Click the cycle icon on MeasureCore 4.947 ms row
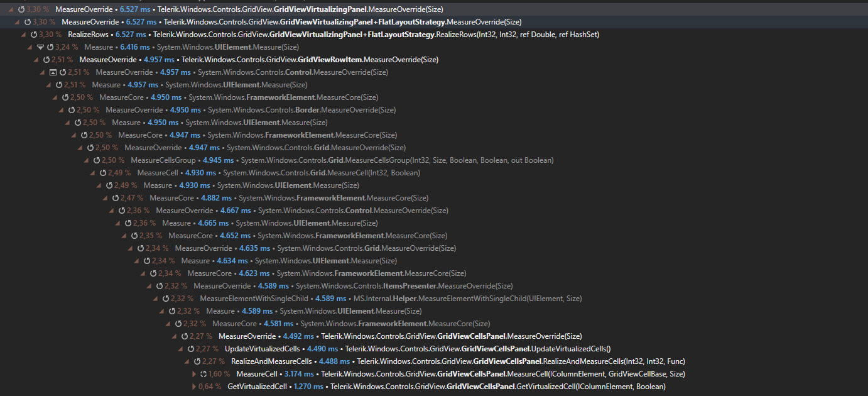The width and height of the screenshot is (868, 396). point(84,135)
